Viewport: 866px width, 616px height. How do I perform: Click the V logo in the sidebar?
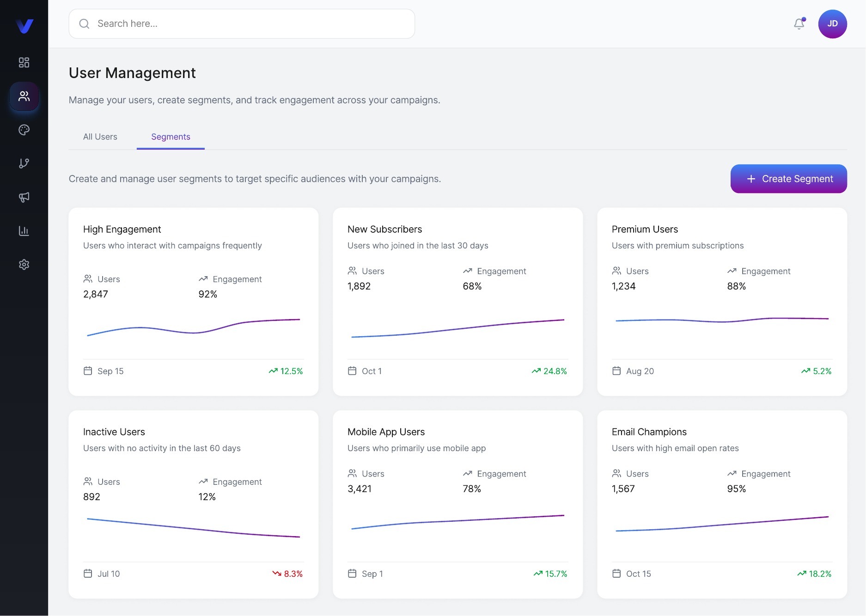click(24, 26)
